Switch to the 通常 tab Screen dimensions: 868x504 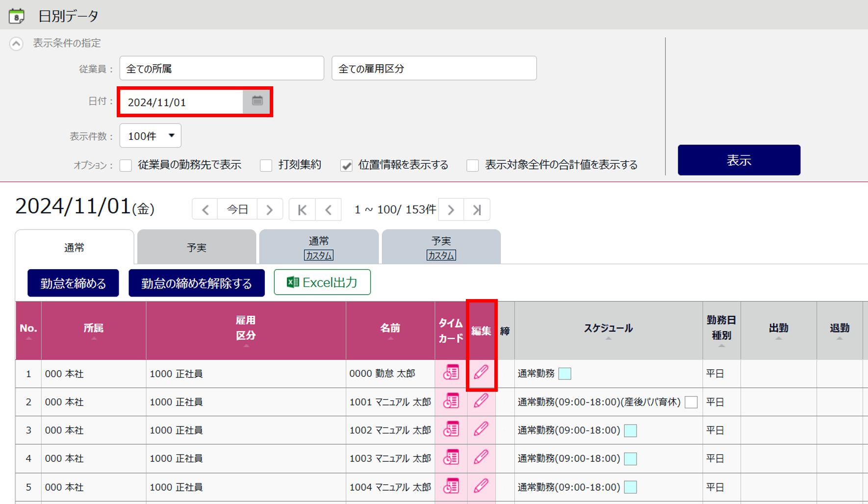tap(75, 247)
